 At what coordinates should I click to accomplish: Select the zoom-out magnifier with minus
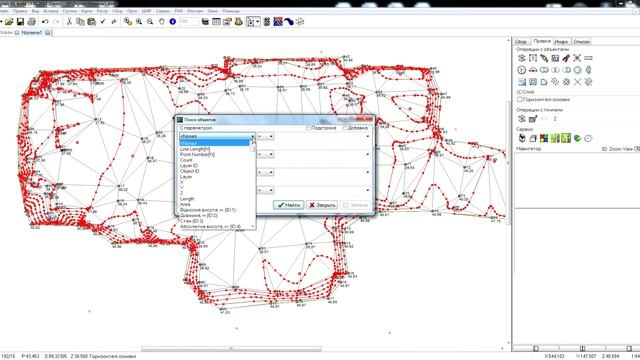[x=150, y=22]
